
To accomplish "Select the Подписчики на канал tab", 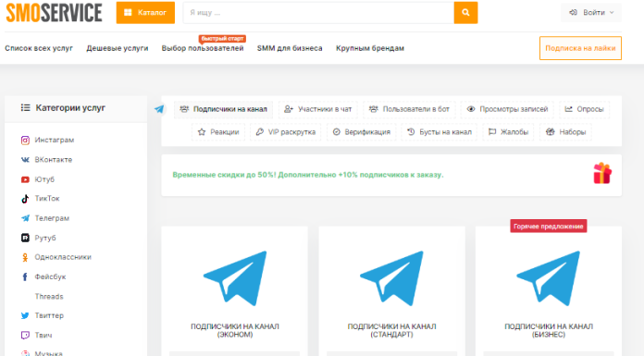I will pyautogui.click(x=223, y=109).
